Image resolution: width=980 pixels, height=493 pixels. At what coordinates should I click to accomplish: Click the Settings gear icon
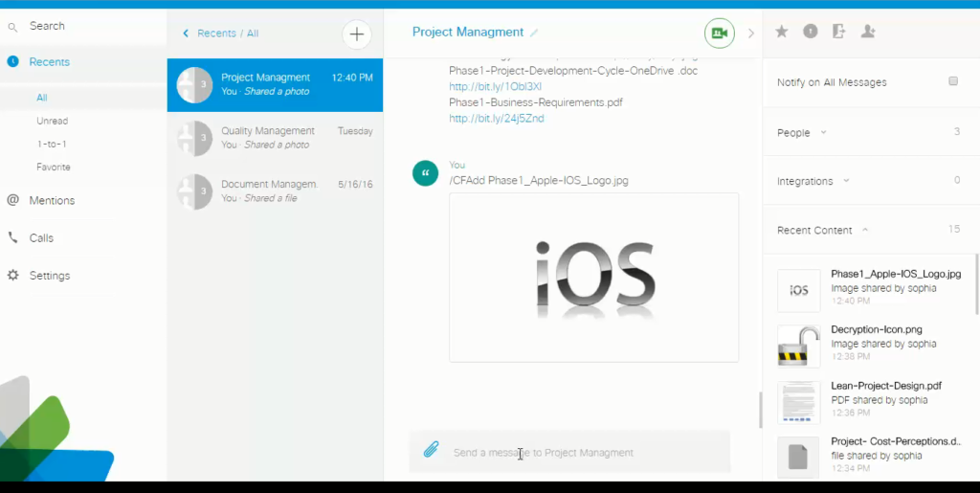pyautogui.click(x=12, y=275)
